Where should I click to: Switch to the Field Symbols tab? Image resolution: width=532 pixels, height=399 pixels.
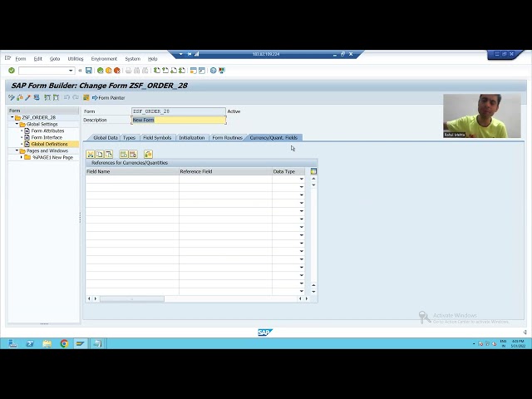point(157,138)
